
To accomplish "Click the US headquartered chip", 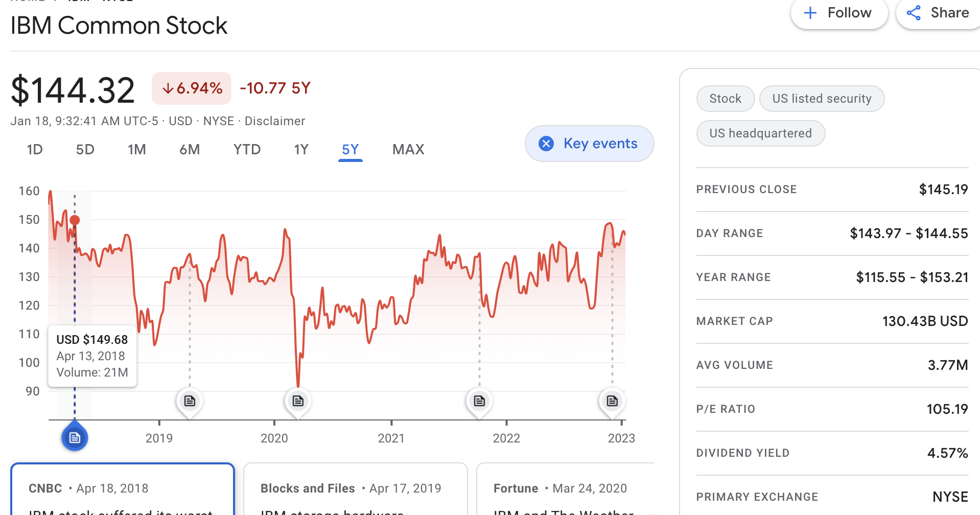I will click(x=760, y=133).
